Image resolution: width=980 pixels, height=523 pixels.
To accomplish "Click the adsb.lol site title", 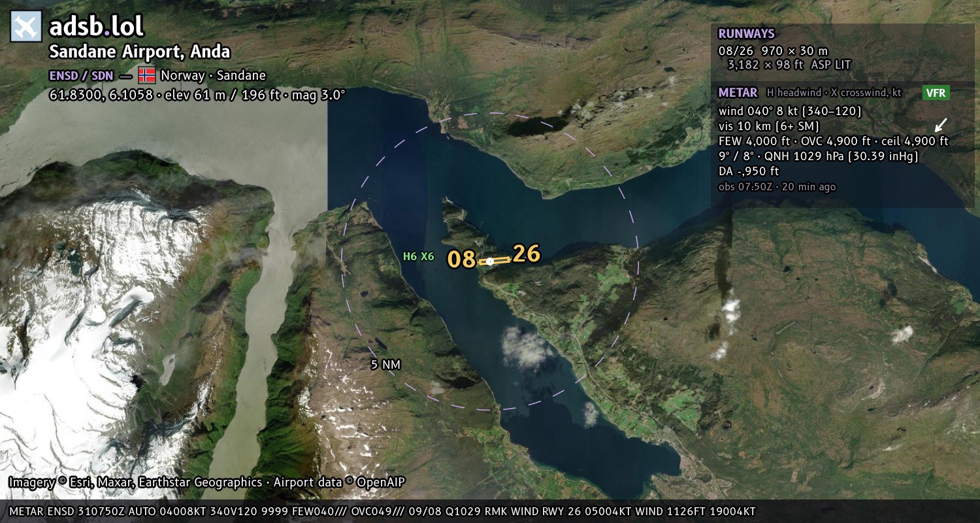I will point(96,26).
